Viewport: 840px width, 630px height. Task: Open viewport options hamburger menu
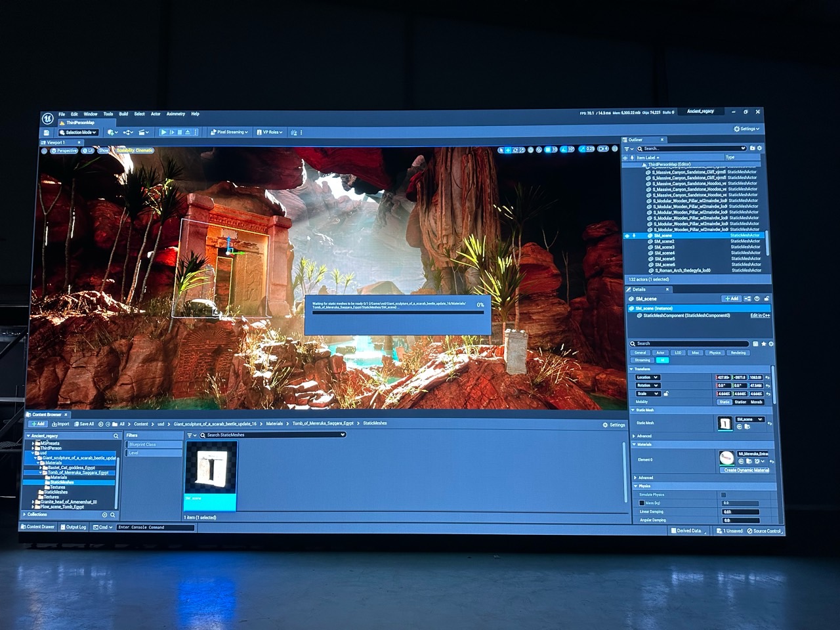point(45,151)
